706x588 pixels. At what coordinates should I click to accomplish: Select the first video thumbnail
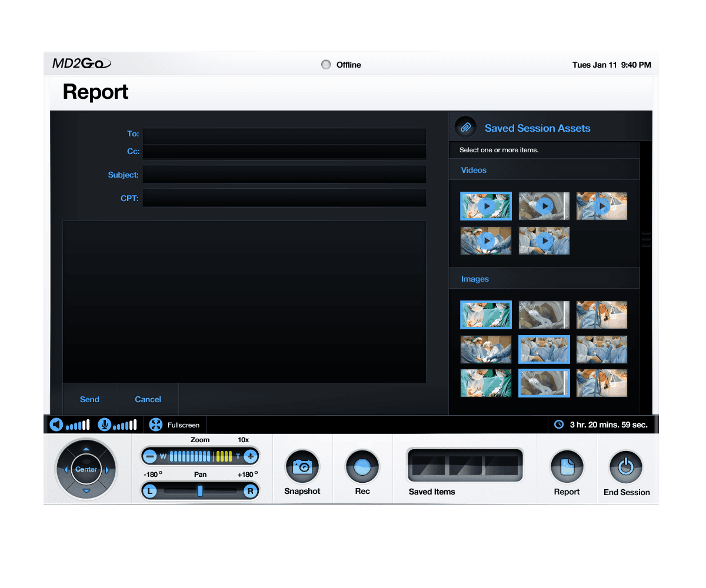click(x=486, y=206)
